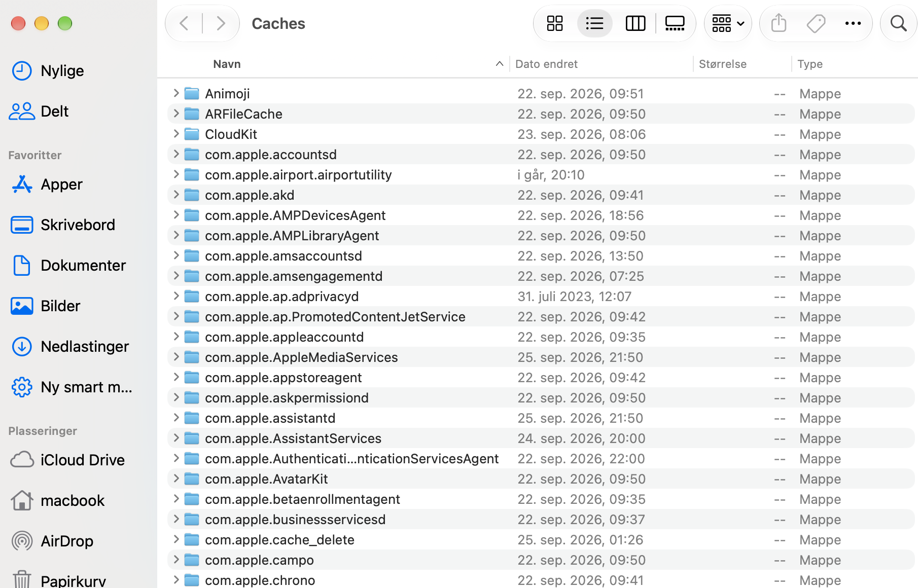Click the Papirkurv trash icon

coord(22,579)
